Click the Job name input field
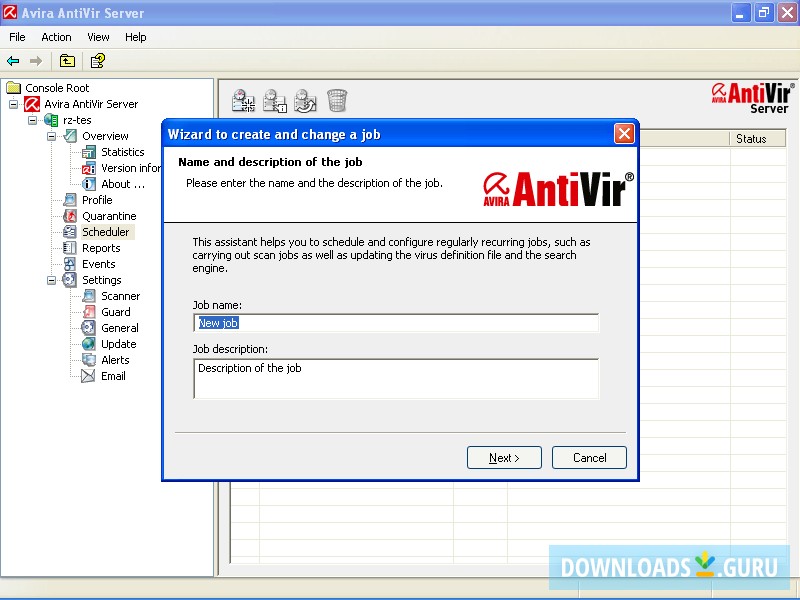 tap(396, 323)
